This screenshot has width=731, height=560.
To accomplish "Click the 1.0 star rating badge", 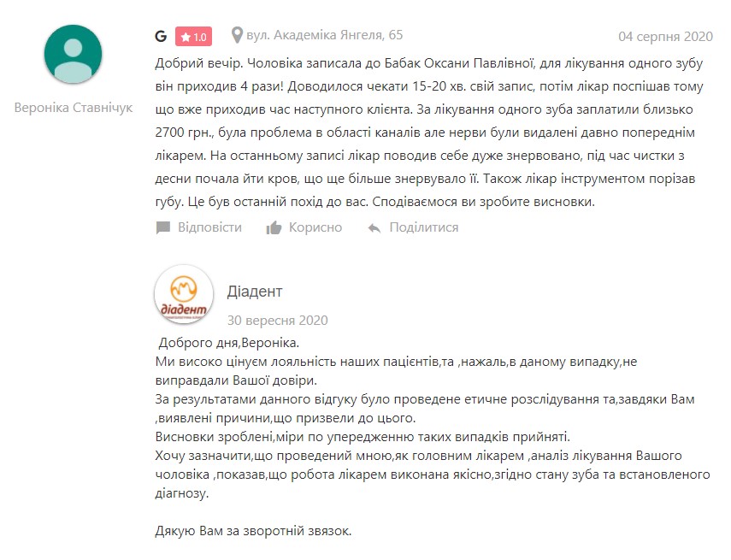I will tap(193, 37).
